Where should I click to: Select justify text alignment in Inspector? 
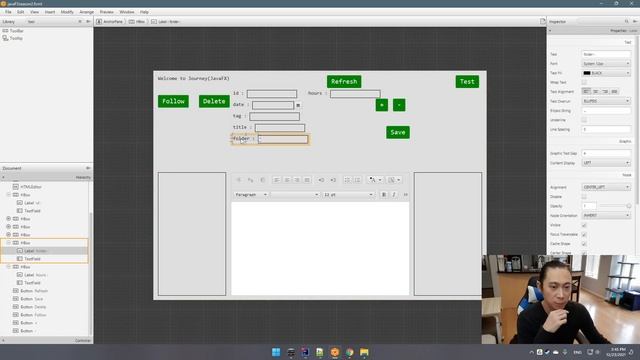(614, 91)
